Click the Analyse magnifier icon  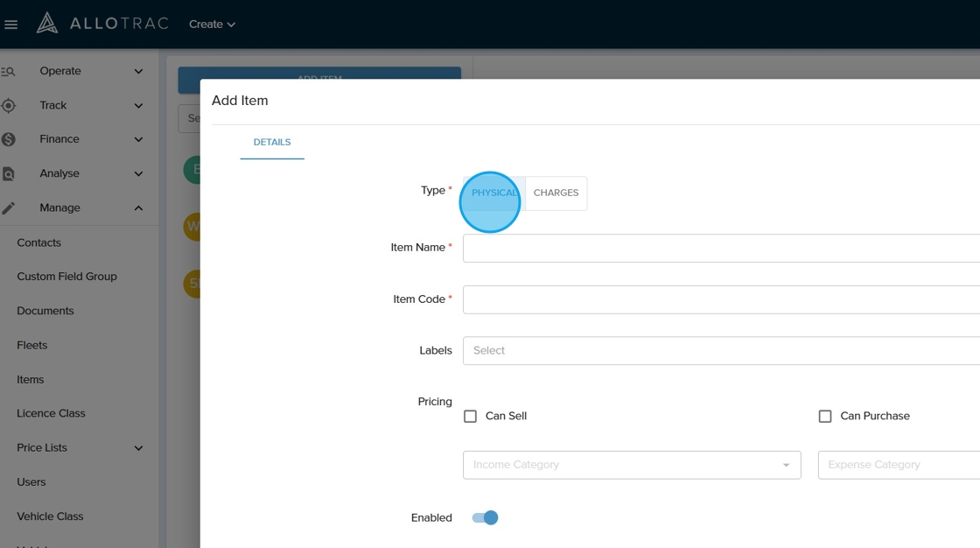tap(9, 174)
